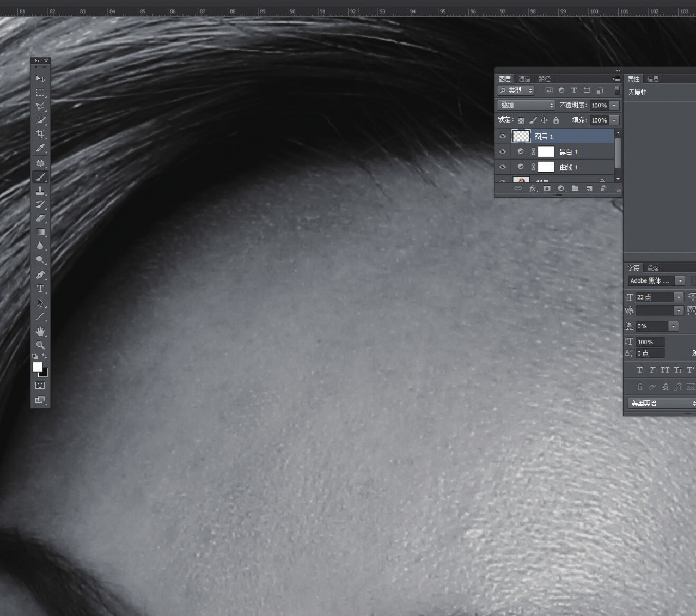Select the Eyedropper tool
This screenshot has height=616, width=696.
coord(40,148)
